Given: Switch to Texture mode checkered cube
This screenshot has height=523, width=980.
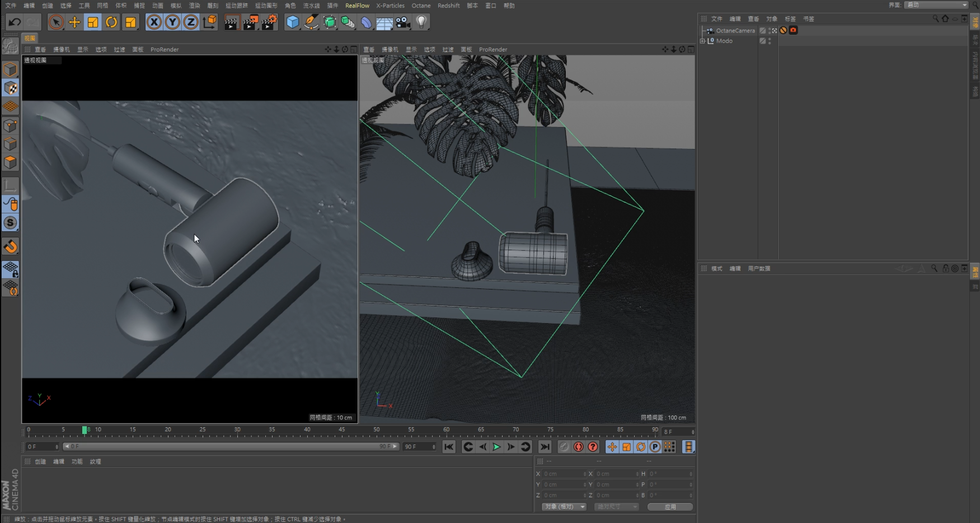Looking at the screenshot, I should click(x=10, y=88).
